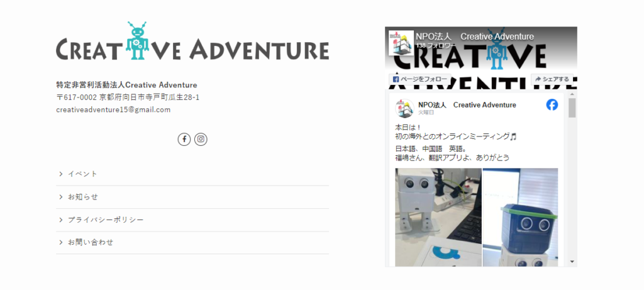This screenshot has height=290, width=644.
Task: Click the NPO page profile thumbnail in header
Action: pos(401,43)
